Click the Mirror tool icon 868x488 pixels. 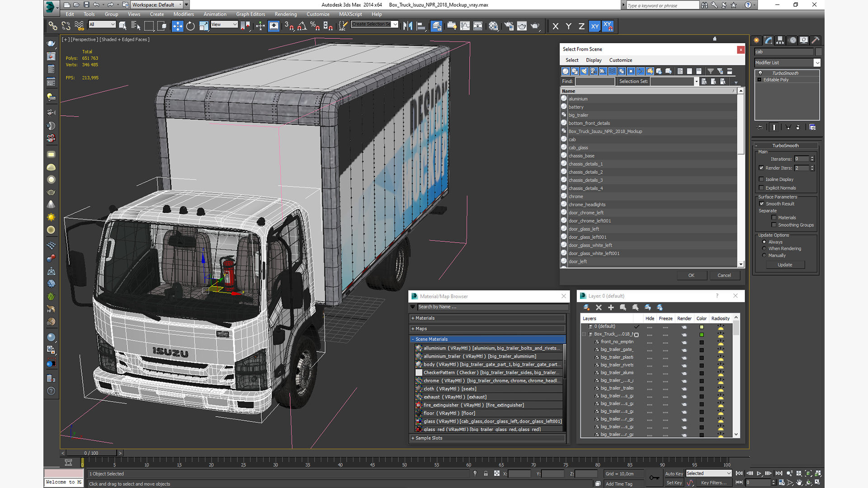point(408,26)
